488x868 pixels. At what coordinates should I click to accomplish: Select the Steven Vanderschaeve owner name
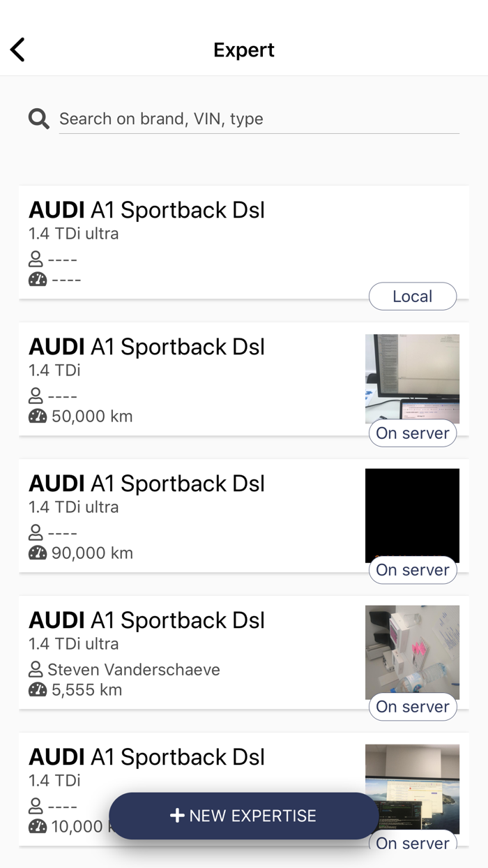134,670
